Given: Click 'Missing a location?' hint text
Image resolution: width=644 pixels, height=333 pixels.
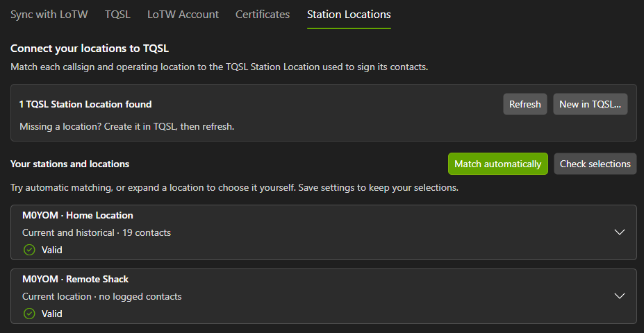Looking at the screenshot, I should 127,126.
